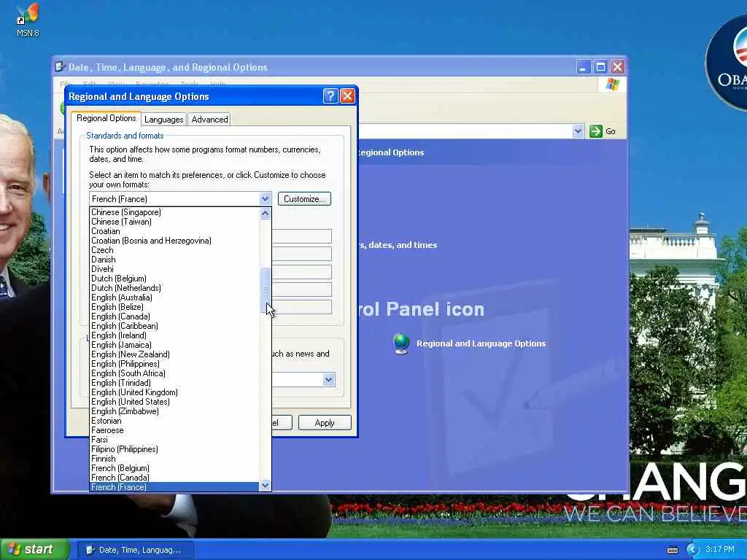The image size is (747, 560).
Task: Click the Regional and Language Options globe icon
Action: (x=401, y=344)
